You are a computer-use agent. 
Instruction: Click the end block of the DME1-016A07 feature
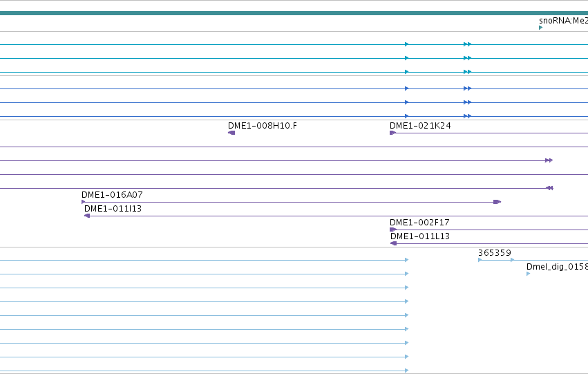(x=497, y=202)
